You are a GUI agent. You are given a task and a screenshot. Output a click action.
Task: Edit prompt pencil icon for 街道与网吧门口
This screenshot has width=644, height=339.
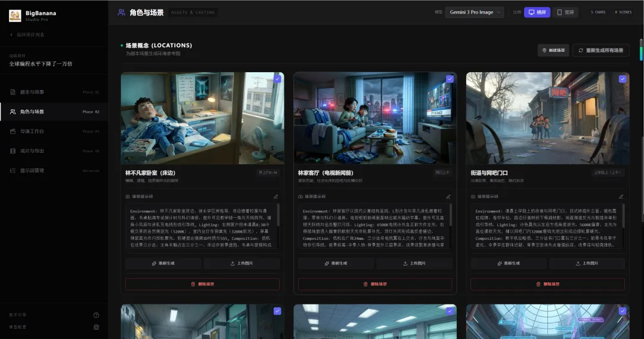pos(621,197)
